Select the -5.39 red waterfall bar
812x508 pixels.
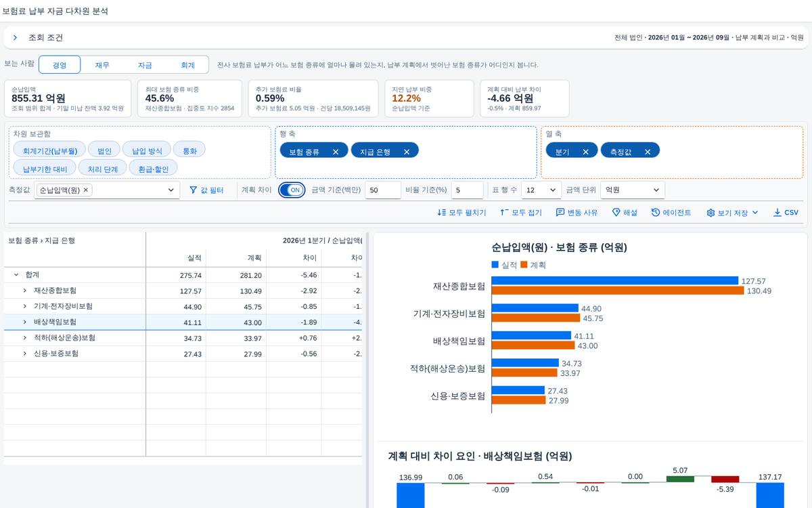pyautogui.click(x=725, y=479)
